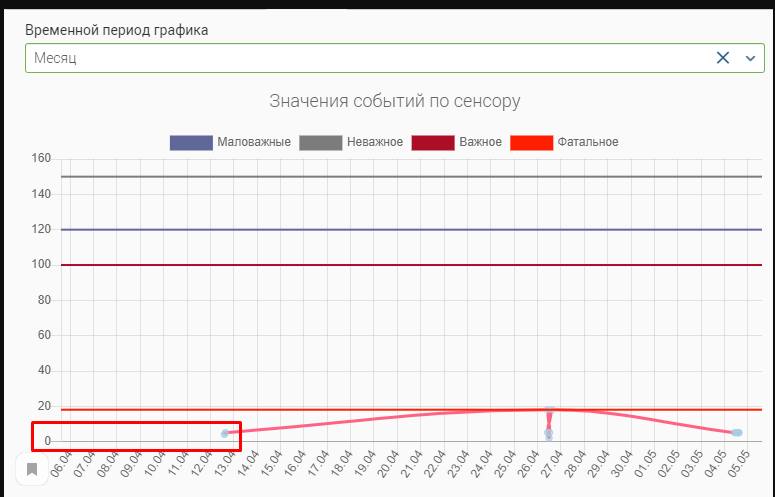This screenshot has height=497, width=775.
Task: Click chart title Значения событий по сенсору
Action: point(394,101)
